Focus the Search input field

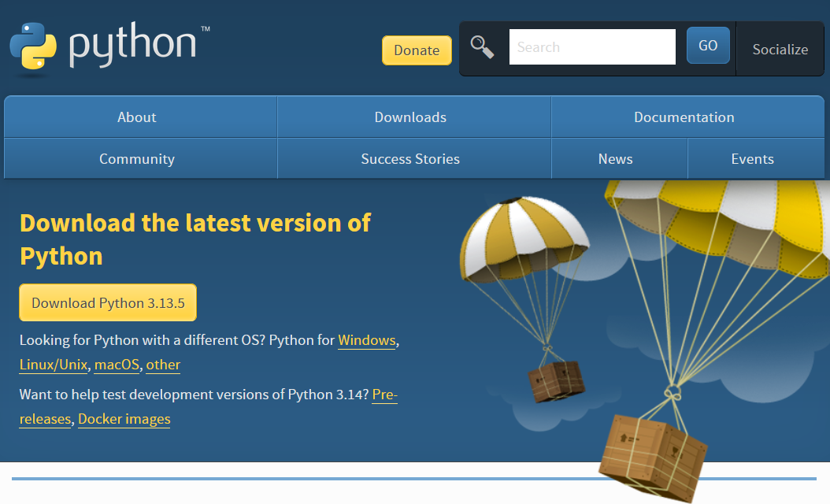click(592, 47)
